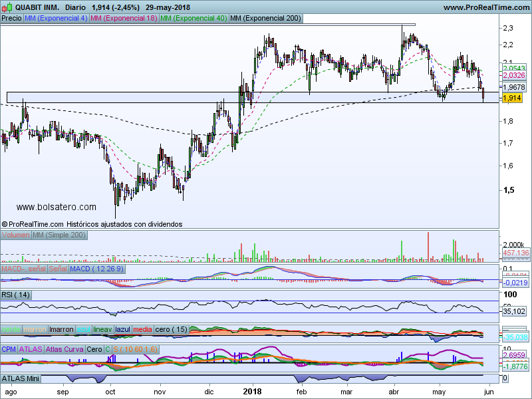Click the MM (Exponencial 18) legend label
The height and width of the screenshot is (399, 532).
coord(123,19)
